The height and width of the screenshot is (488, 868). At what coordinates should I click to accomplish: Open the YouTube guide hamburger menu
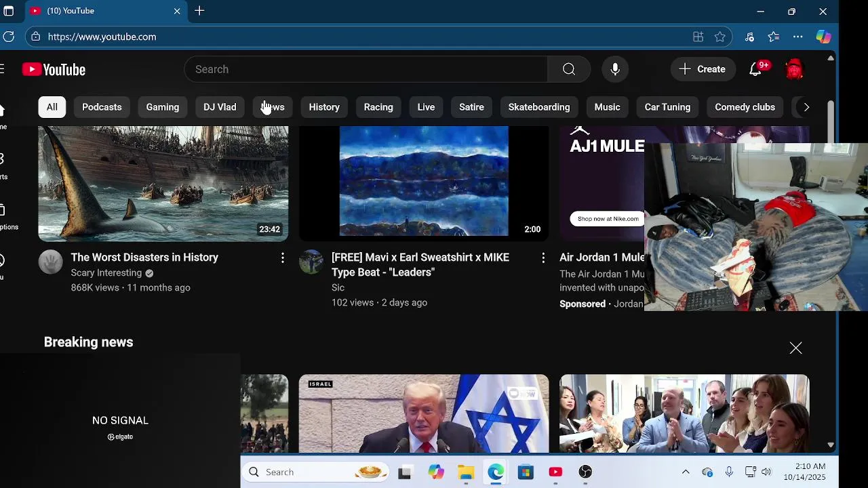point(2,69)
